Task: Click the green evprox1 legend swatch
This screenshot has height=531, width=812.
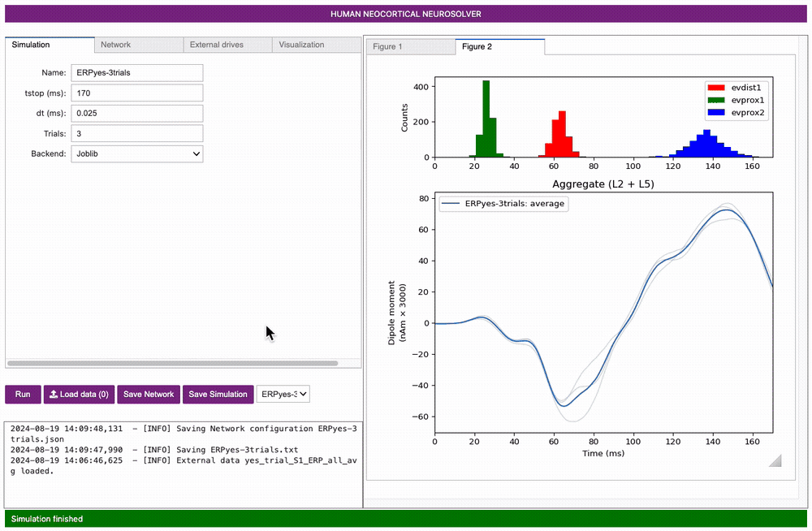Action: pyautogui.click(x=716, y=99)
